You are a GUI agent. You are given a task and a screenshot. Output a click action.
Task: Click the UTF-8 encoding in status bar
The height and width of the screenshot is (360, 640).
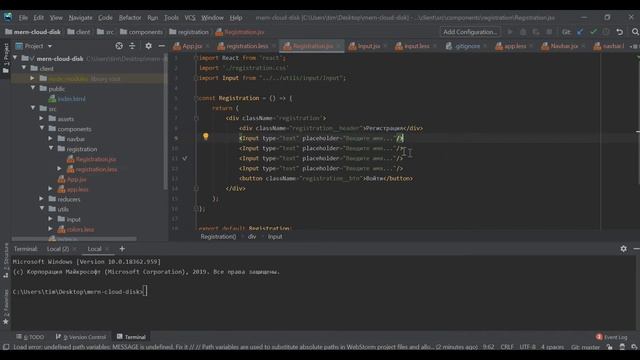(x=527, y=347)
